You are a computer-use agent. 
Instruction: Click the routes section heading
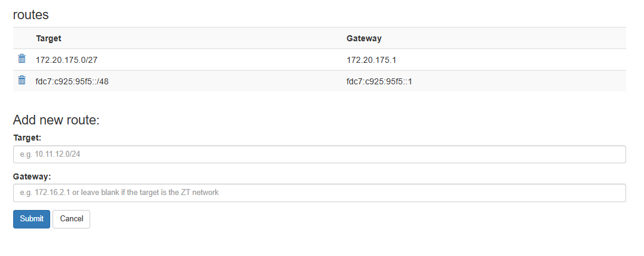[x=31, y=15]
